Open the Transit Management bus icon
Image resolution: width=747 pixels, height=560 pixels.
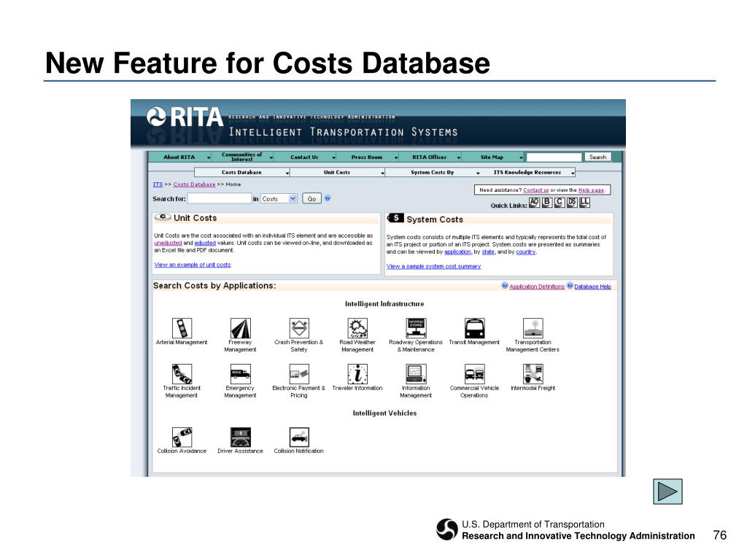click(x=474, y=328)
